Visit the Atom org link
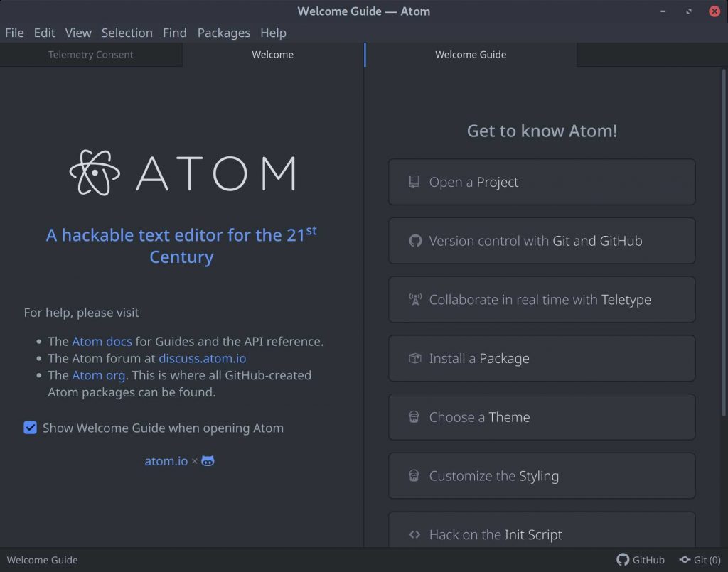This screenshot has width=728, height=572. (x=98, y=375)
